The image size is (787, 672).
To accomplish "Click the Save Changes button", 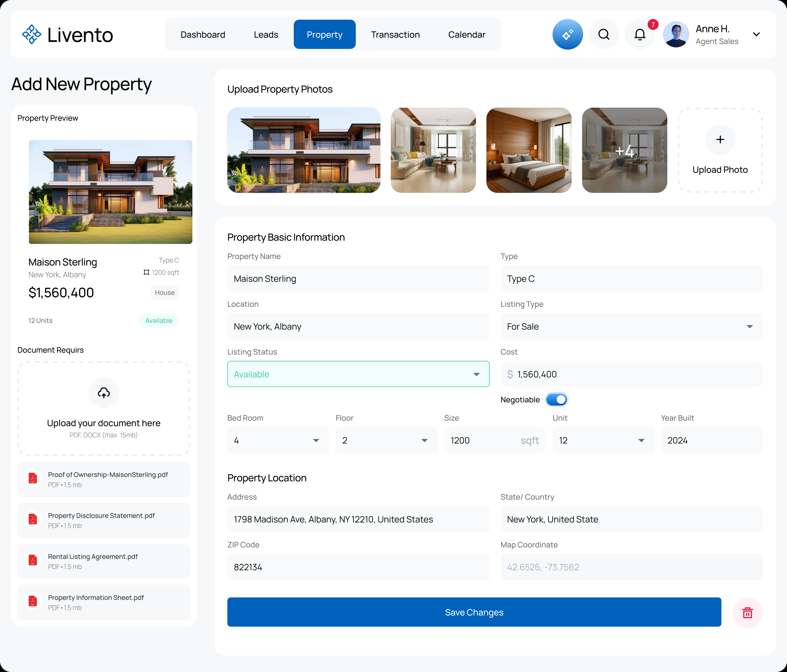I will (x=474, y=612).
